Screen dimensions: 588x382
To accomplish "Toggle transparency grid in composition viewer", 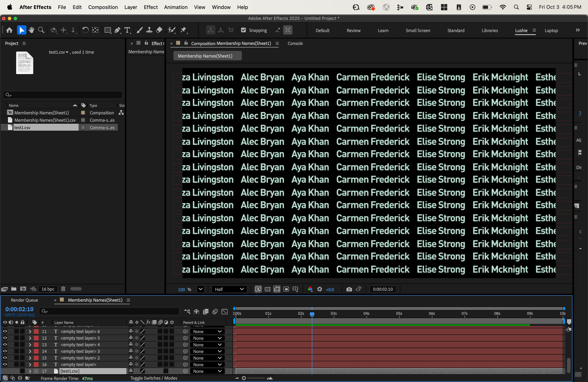I will [x=268, y=289].
